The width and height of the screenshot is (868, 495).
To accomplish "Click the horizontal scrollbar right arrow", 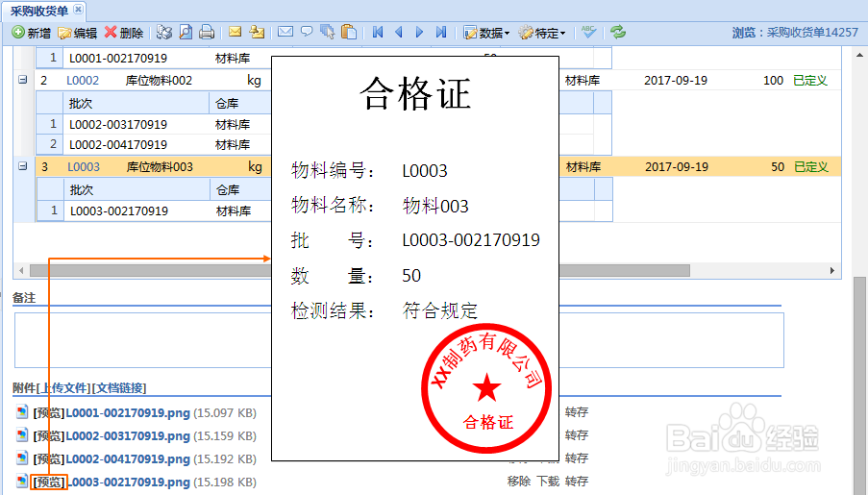I will [832, 270].
